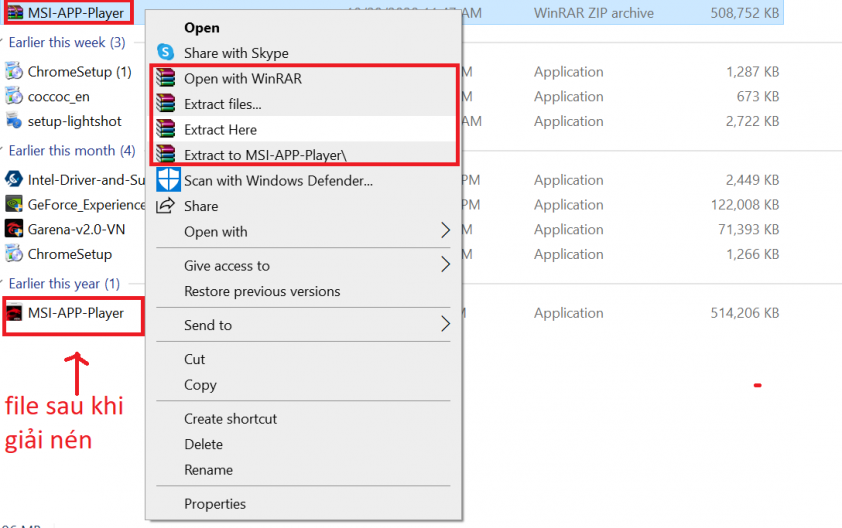Choose Cut from the context menu
842x528 pixels.
194,359
